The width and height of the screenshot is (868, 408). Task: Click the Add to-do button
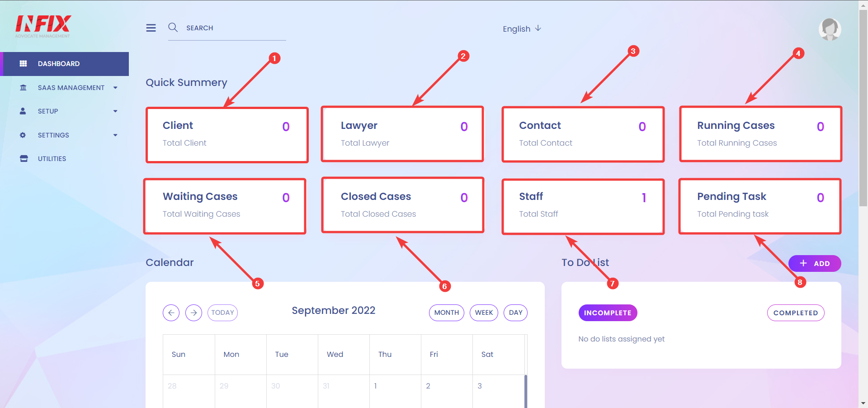815,263
